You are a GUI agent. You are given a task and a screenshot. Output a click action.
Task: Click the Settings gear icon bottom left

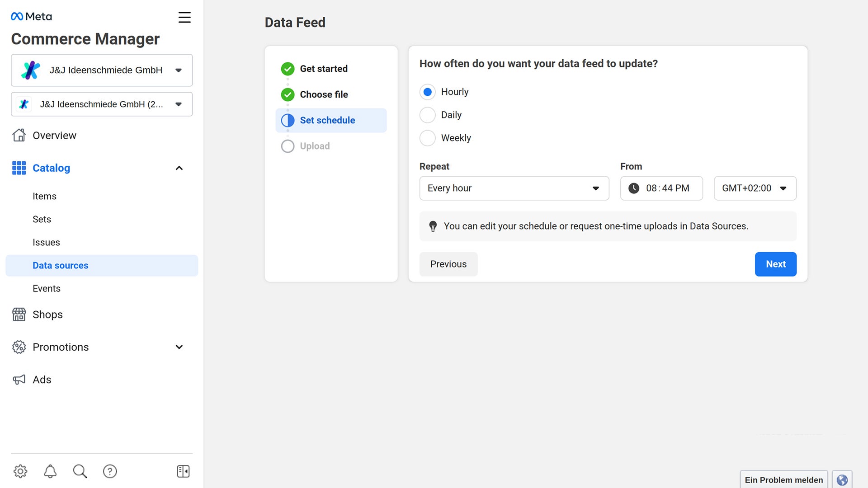pos(20,471)
